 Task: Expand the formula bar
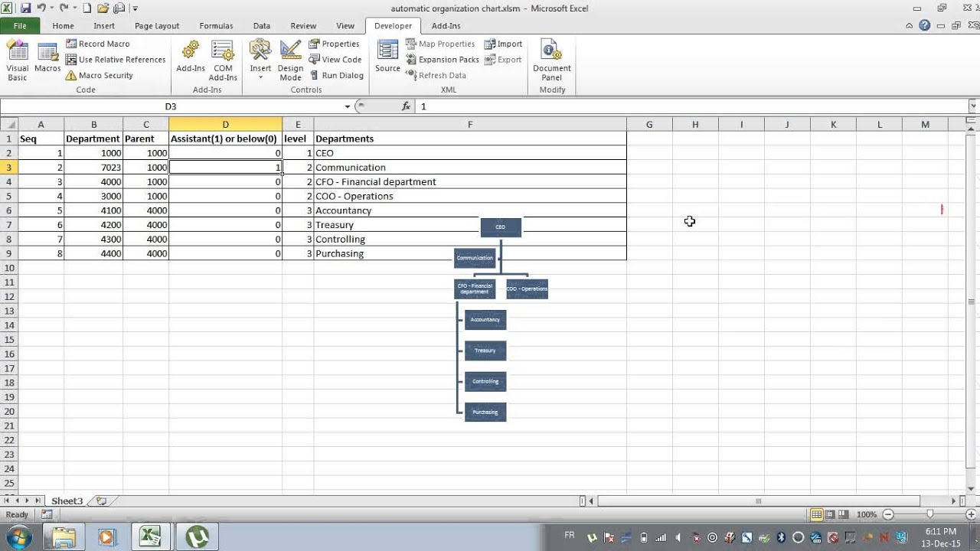click(x=974, y=106)
